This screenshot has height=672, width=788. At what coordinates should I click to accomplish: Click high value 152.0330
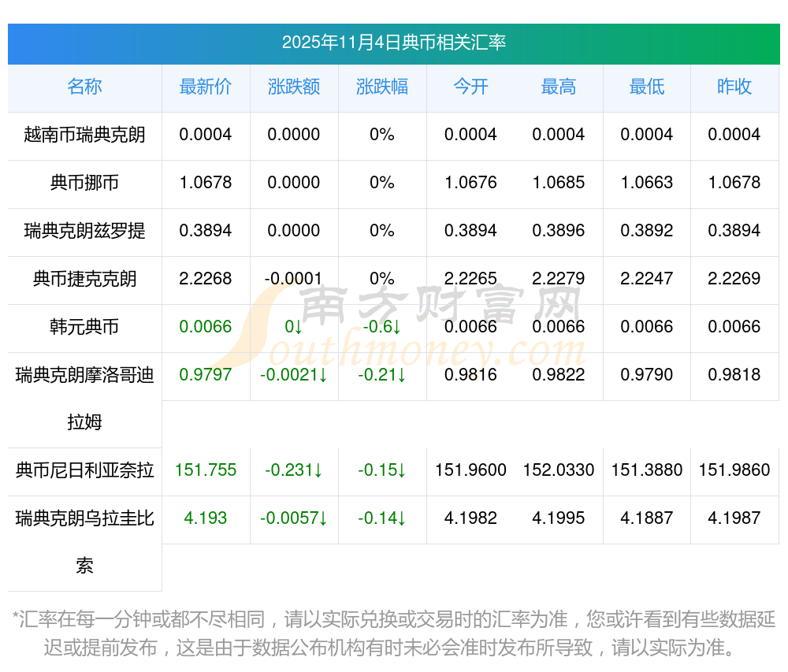click(559, 470)
